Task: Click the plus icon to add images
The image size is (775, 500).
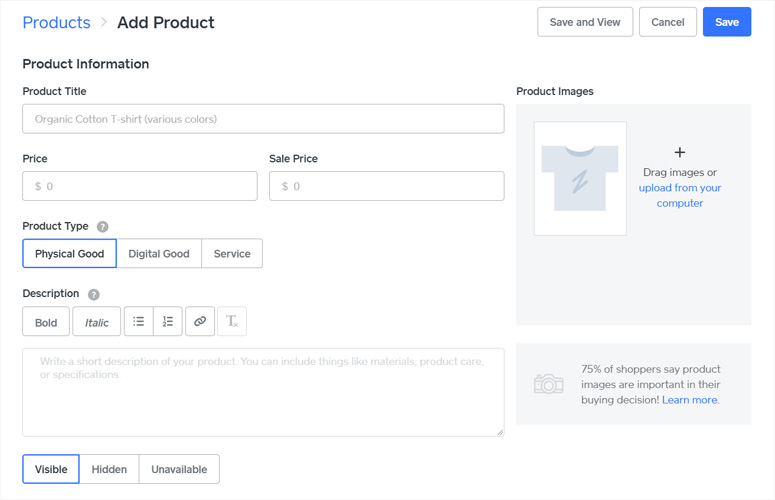Action: tap(680, 153)
